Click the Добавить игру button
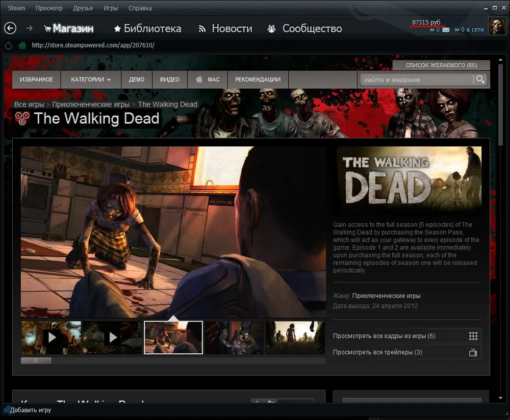 [x=30, y=410]
